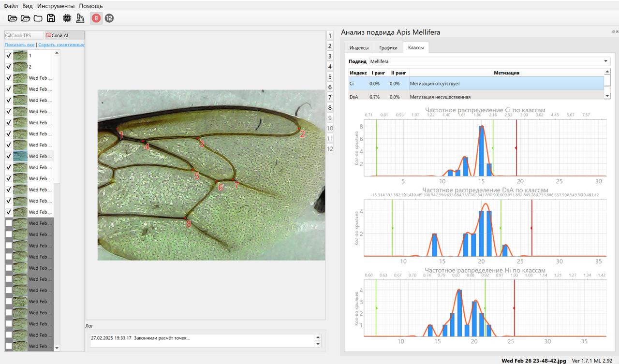Click the Частотное распределение DsA по классам chart title
619x364 pixels.
pyautogui.click(x=485, y=190)
